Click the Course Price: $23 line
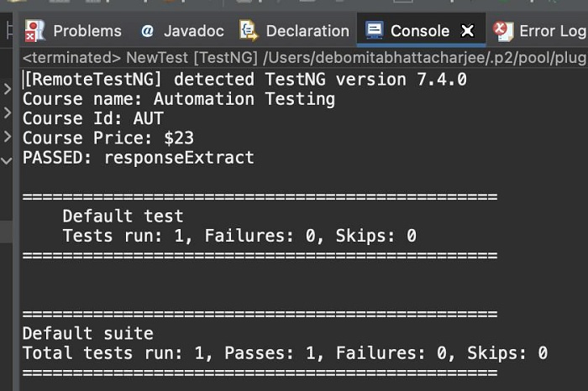Screen dimensions: 588x391 click(x=108, y=138)
